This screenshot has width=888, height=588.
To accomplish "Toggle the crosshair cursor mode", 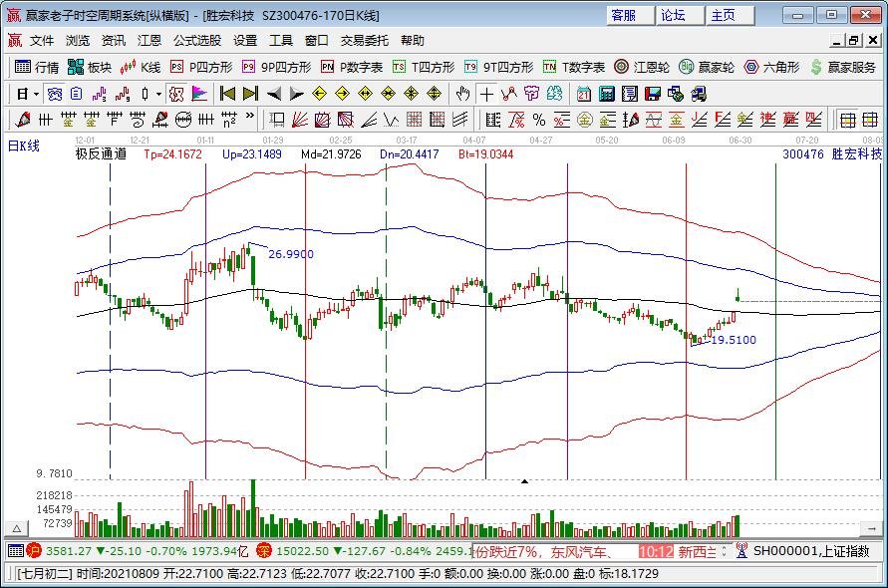I will click(486, 94).
